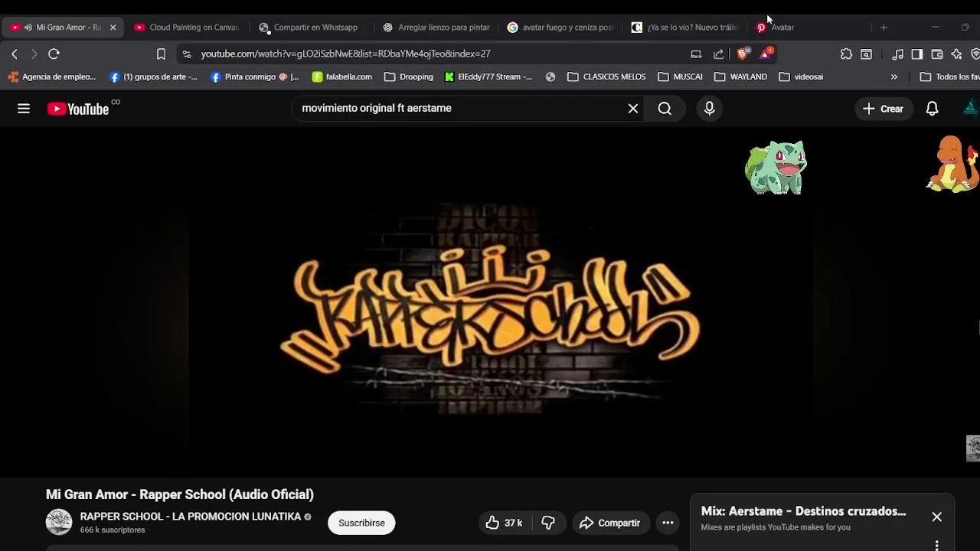Open RAPPER SCHOOL - LA PROMOCION LUNATIKA channel

(191, 517)
